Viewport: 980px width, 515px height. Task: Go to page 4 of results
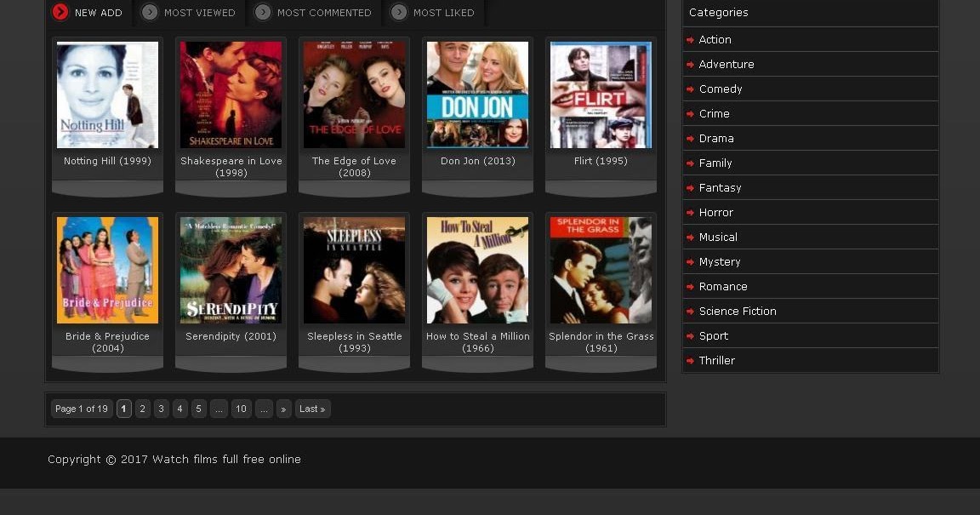180,409
